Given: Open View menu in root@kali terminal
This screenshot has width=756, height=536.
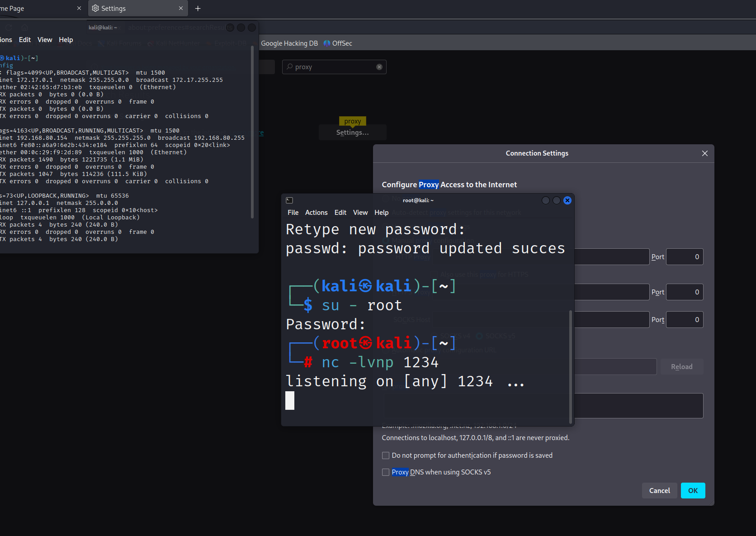Looking at the screenshot, I should 360,213.
